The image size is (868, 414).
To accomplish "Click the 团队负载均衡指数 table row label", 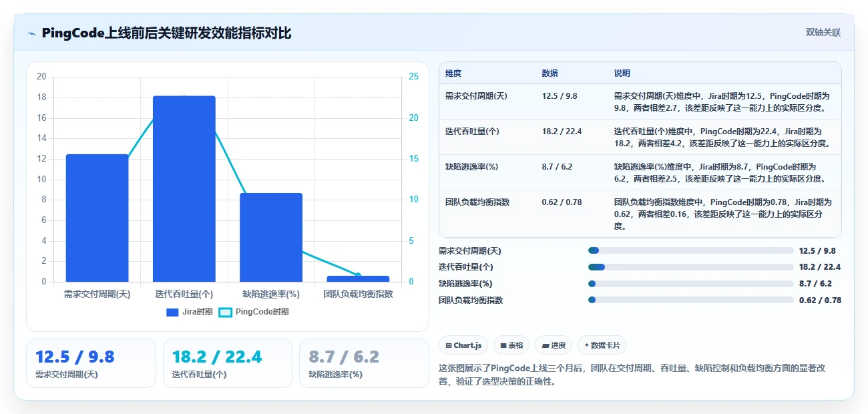I will tap(477, 202).
